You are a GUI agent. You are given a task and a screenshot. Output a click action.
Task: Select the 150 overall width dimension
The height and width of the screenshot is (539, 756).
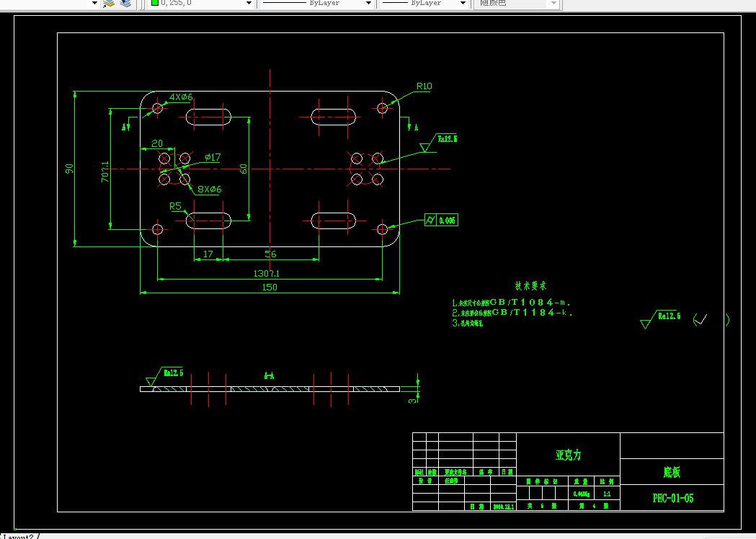(x=270, y=288)
